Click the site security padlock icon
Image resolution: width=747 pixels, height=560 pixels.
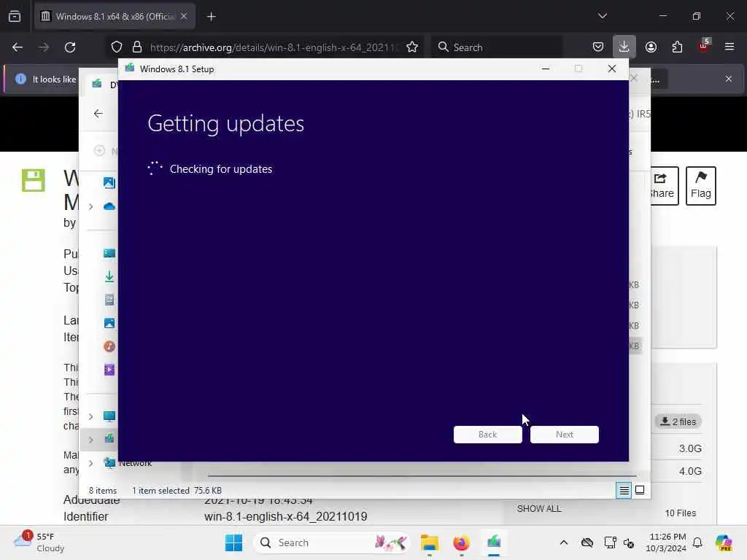click(x=137, y=47)
